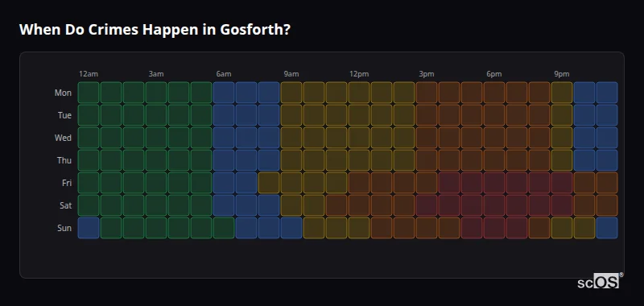Image resolution: width=644 pixels, height=306 pixels.
Task: Select the Thu row label
Action: 64,160
